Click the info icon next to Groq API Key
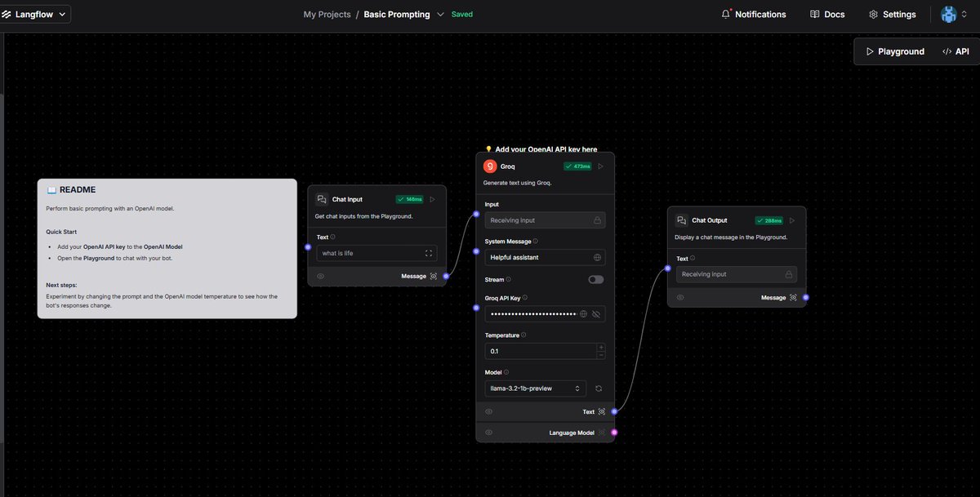980x497 pixels. [525, 298]
